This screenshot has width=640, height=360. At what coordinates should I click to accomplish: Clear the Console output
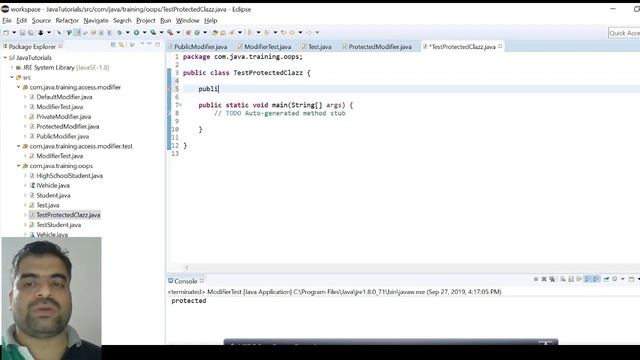[x=563, y=279]
